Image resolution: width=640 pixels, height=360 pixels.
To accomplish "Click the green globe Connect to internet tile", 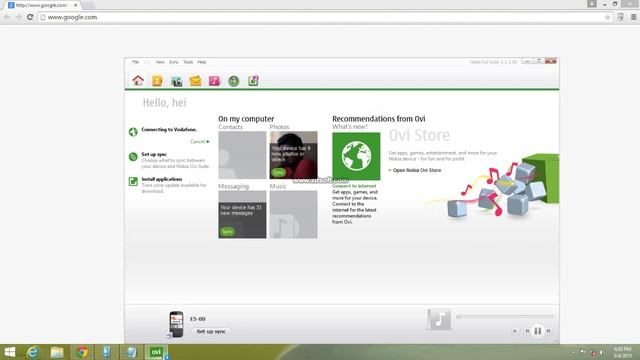I will [356, 156].
